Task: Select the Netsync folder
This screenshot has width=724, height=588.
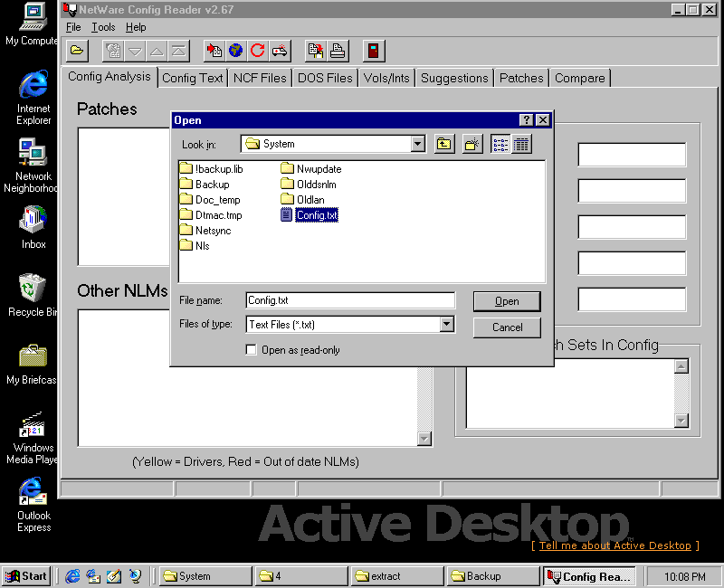Action: tap(206, 231)
